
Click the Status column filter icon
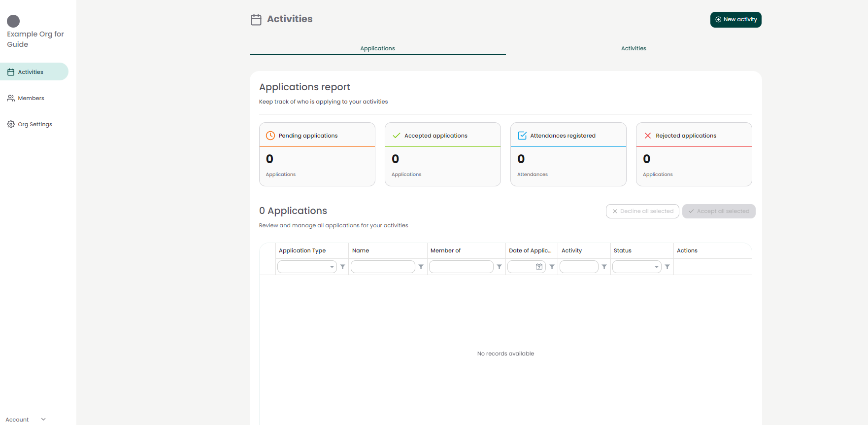click(667, 267)
